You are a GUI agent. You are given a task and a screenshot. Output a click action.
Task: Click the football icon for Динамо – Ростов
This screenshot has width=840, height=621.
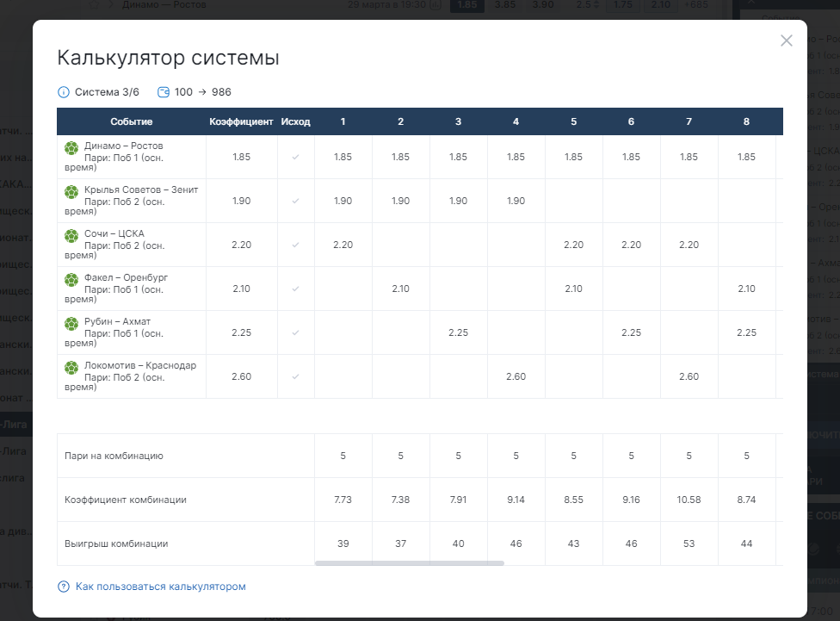71,147
